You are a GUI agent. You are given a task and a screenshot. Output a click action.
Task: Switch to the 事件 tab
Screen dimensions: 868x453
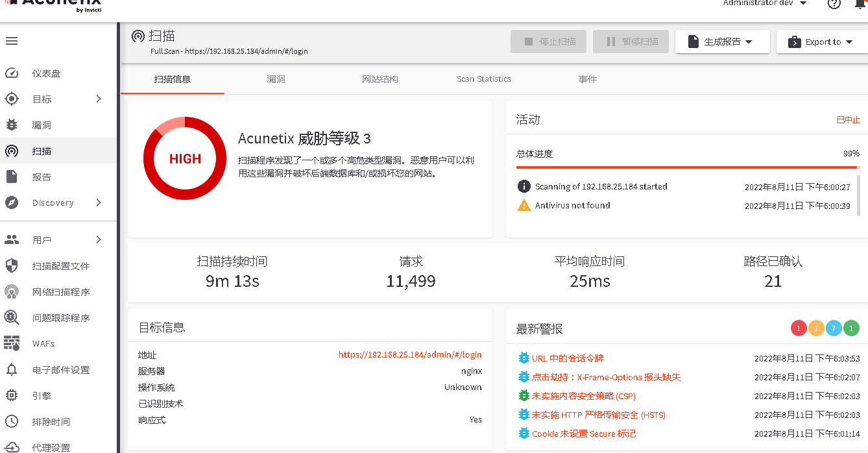588,79
